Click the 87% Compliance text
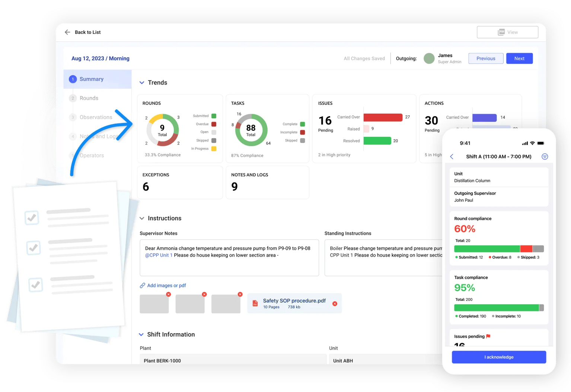 [247, 156]
